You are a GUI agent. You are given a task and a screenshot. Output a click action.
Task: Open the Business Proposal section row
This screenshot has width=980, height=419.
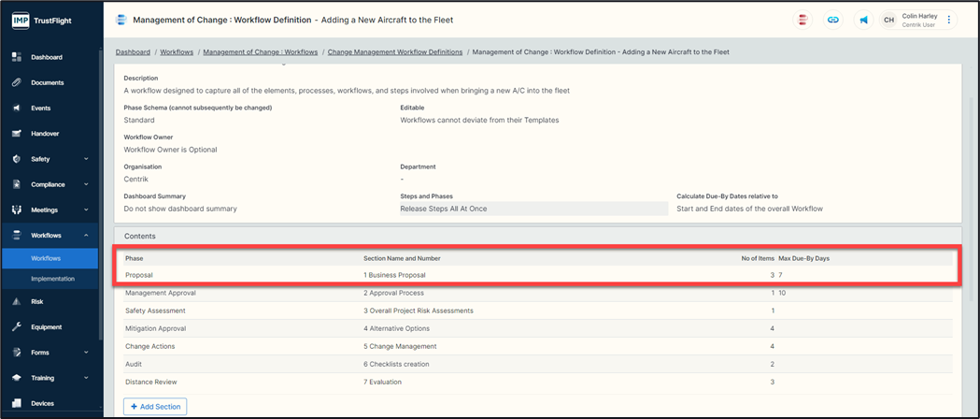click(x=394, y=276)
